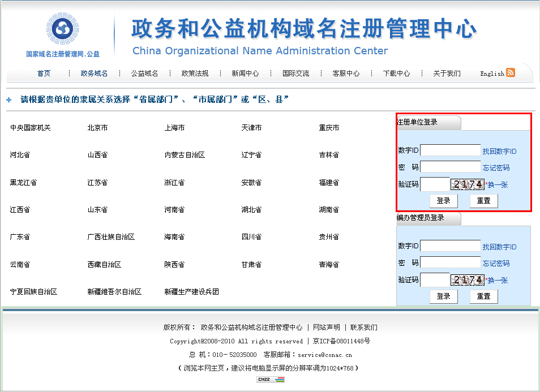Refresh captcha via 换一张 in 编办管理员登录
Viewport: 540px width, 392px height.
[498, 280]
